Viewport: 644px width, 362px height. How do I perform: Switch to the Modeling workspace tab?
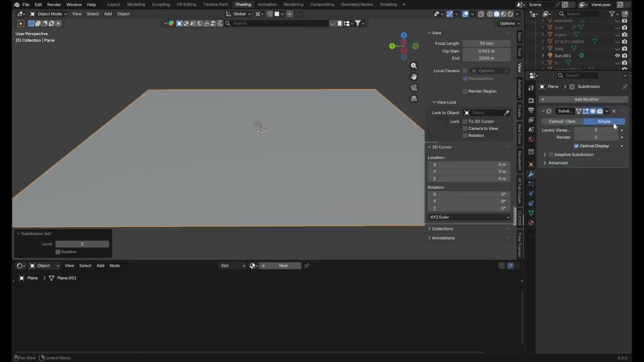136,5
